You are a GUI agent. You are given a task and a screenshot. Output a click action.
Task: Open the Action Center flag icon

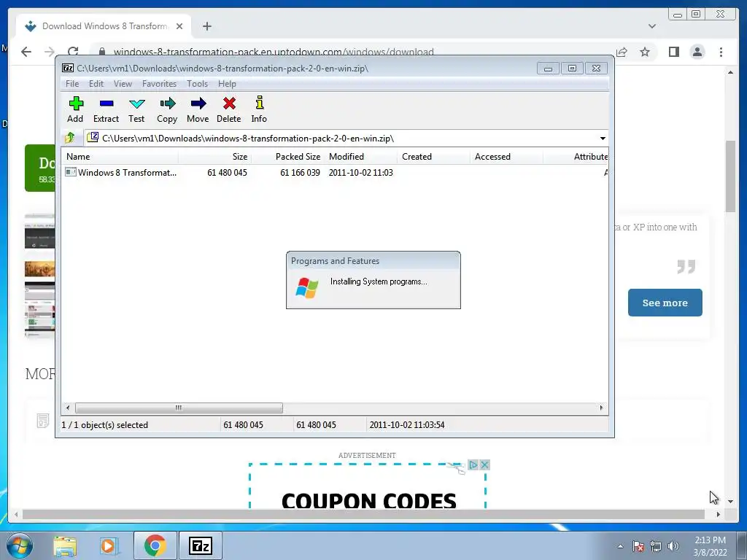[638, 546]
